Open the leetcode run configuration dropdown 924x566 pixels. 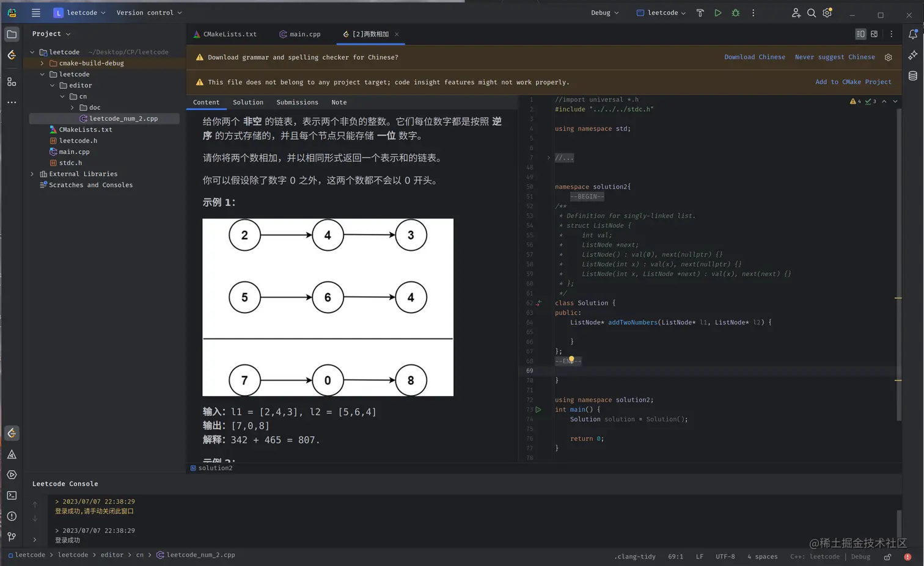point(661,13)
